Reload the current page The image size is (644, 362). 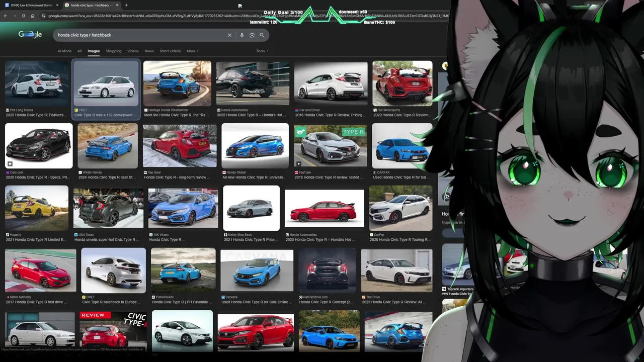pyautogui.click(x=23, y=16)
